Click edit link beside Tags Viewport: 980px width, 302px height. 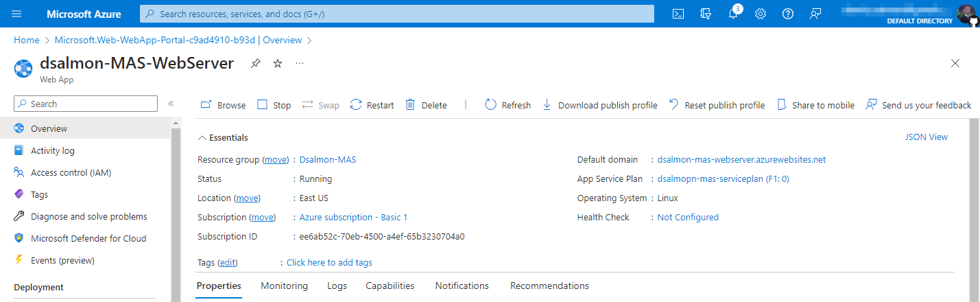pos(228,262)
